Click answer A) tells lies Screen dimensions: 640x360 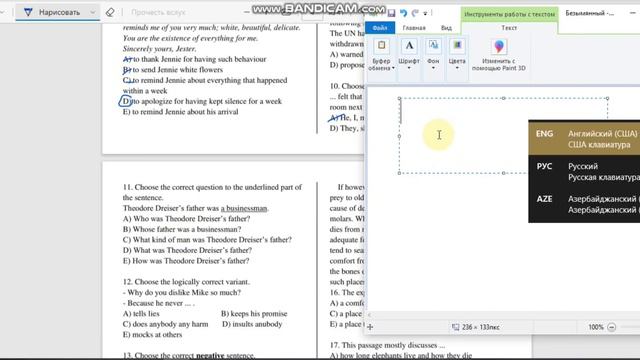tap(141, 313)
